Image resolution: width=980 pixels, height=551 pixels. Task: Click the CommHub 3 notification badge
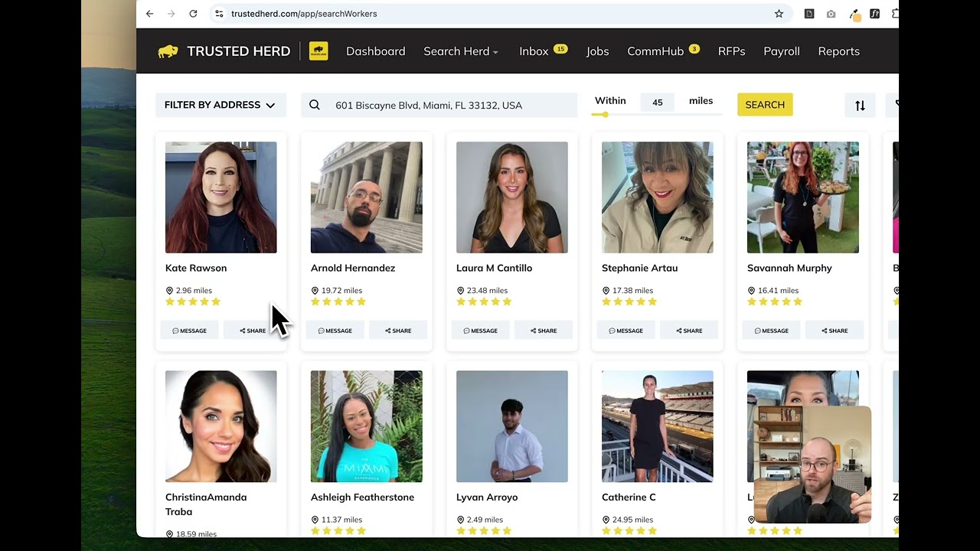(694, 48)
